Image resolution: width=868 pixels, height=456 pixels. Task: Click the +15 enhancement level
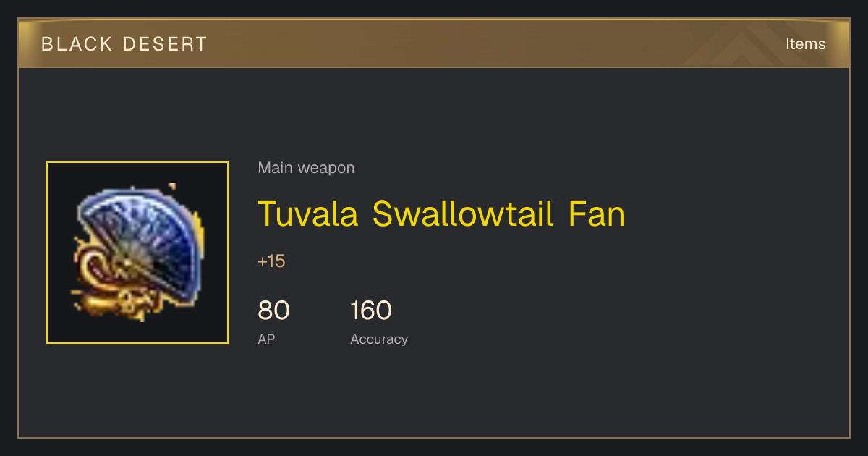coord(271,261)
